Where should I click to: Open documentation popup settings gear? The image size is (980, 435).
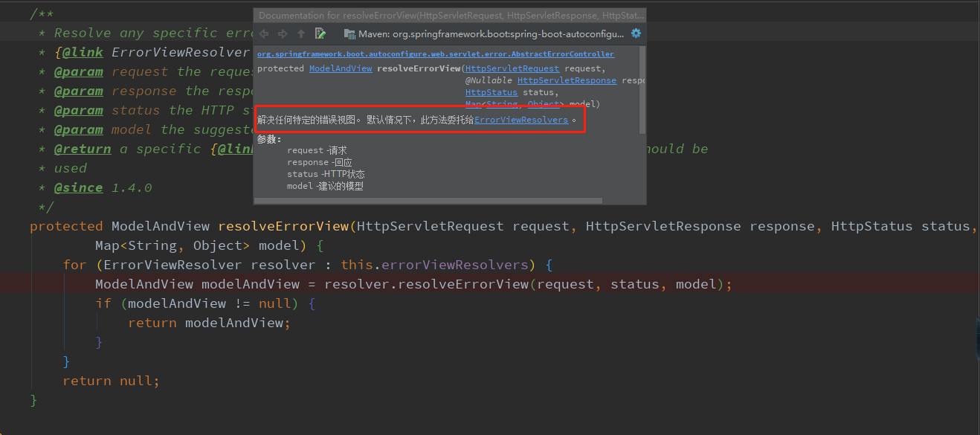point(636,33)
